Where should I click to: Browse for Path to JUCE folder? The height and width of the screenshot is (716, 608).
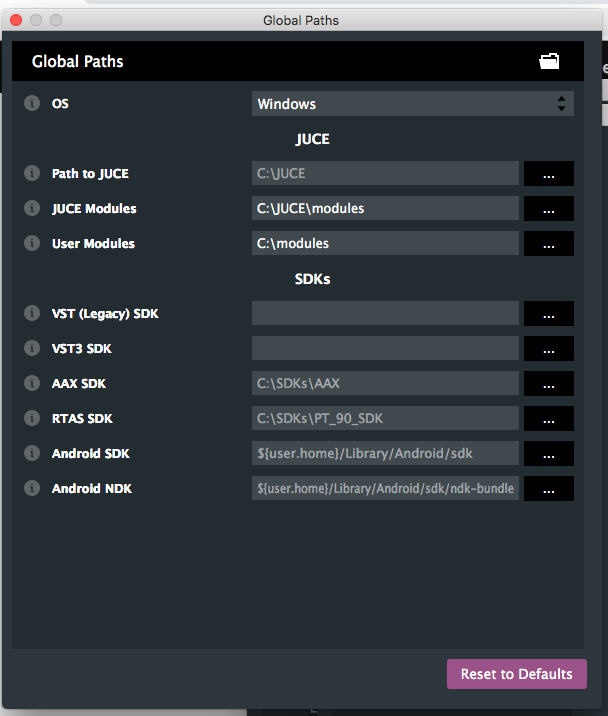click(x=549, y=174)
